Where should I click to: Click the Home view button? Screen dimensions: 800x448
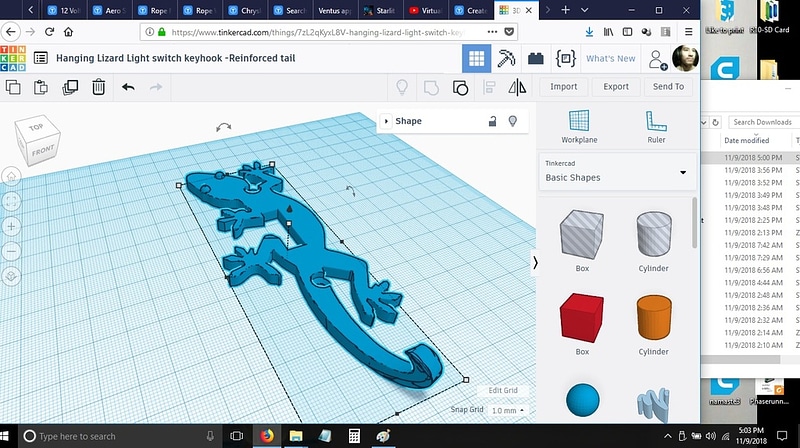click(11, 177)
